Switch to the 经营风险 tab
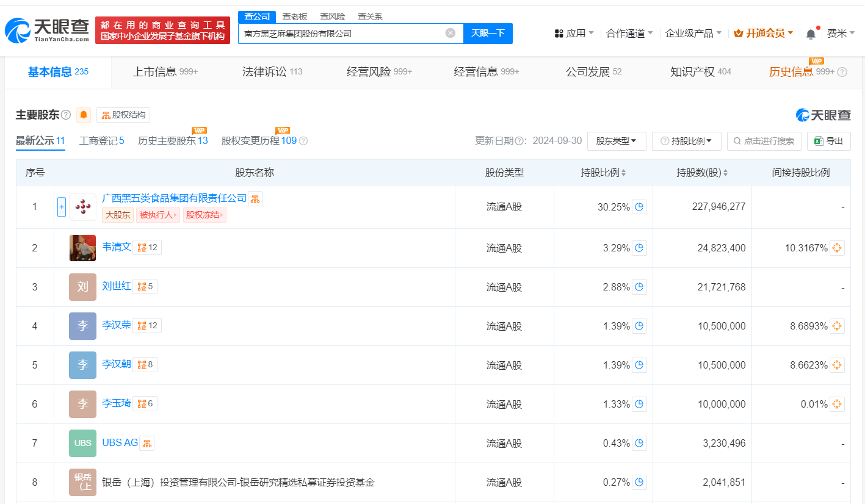 click(379, 72)
